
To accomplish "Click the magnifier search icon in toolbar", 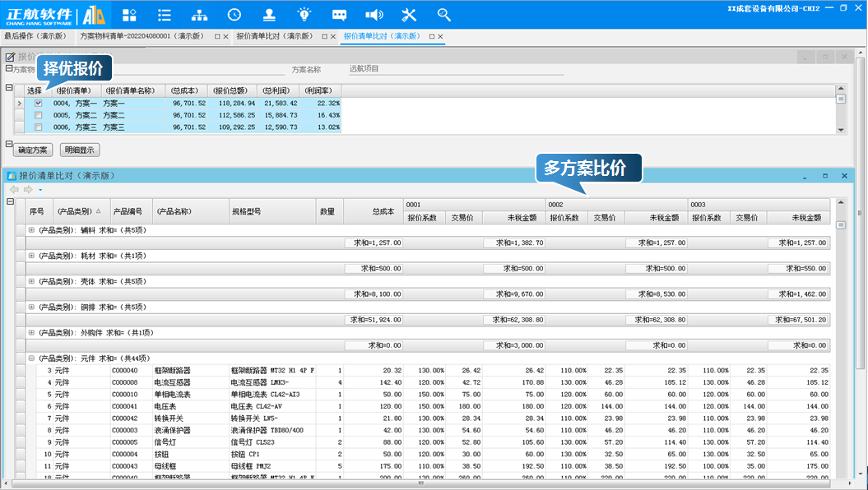I will tap(444, 15).
